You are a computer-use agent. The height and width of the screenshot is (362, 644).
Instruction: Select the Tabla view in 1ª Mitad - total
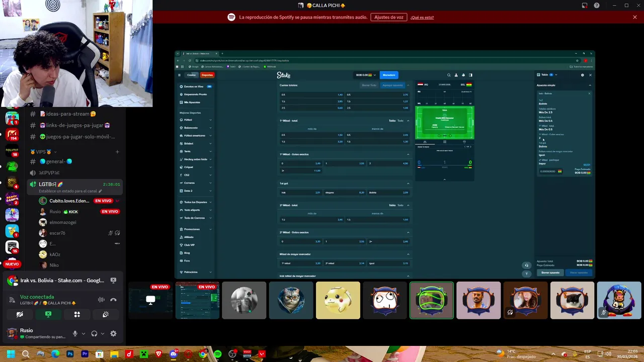tap(392, 121)
